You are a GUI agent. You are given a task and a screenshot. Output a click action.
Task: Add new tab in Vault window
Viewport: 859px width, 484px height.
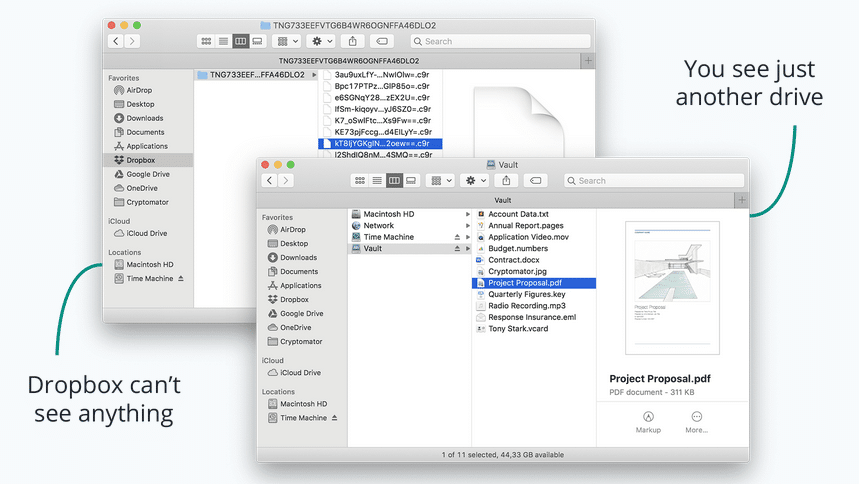click(741, 200)
